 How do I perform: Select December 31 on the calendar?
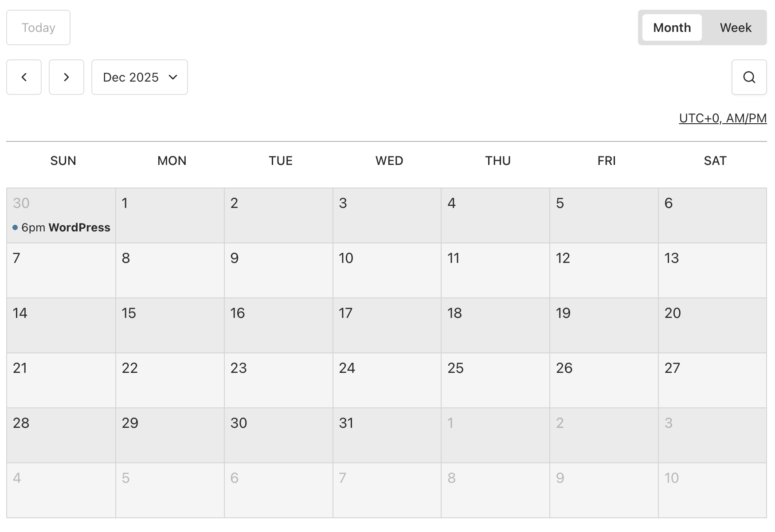point(387,435)
